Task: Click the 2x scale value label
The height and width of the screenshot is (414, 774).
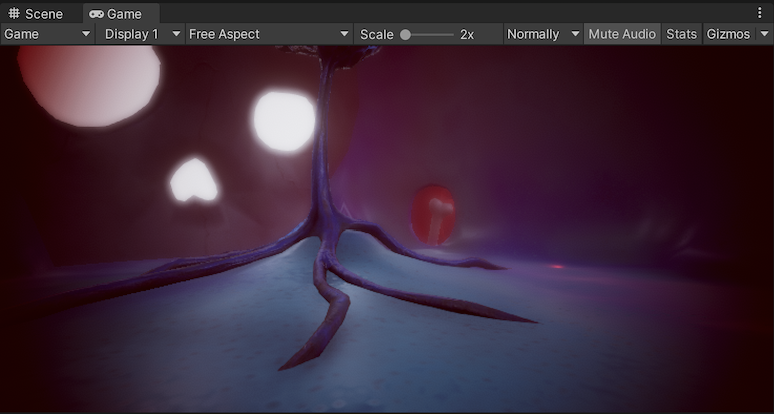Action: point(467,34)
